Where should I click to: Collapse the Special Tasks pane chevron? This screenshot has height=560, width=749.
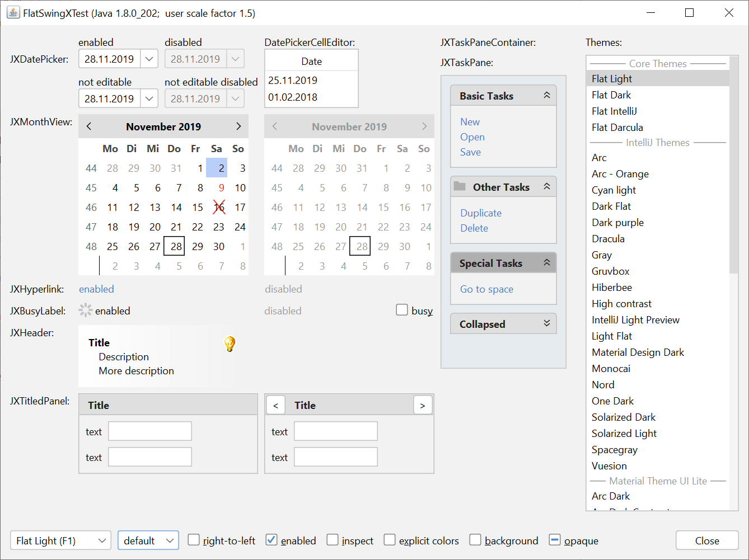click(x=546, y=263)
